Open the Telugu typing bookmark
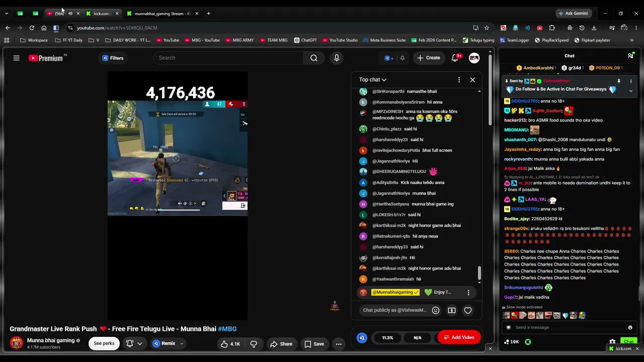 tap(478, 40)
